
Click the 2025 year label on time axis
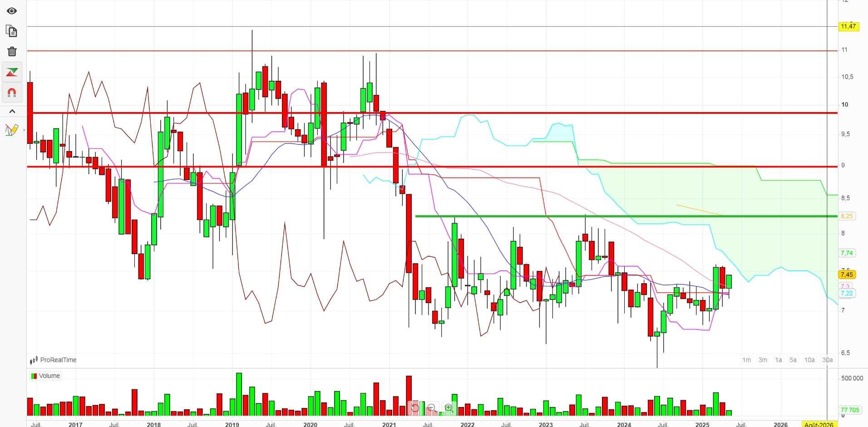coord(702,424)
